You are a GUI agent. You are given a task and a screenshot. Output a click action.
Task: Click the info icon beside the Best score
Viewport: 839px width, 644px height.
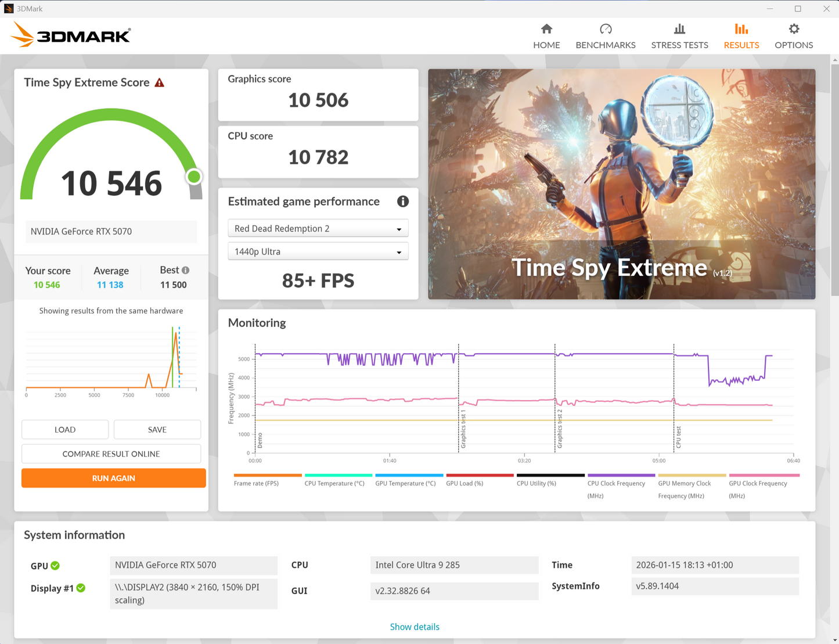185,269
